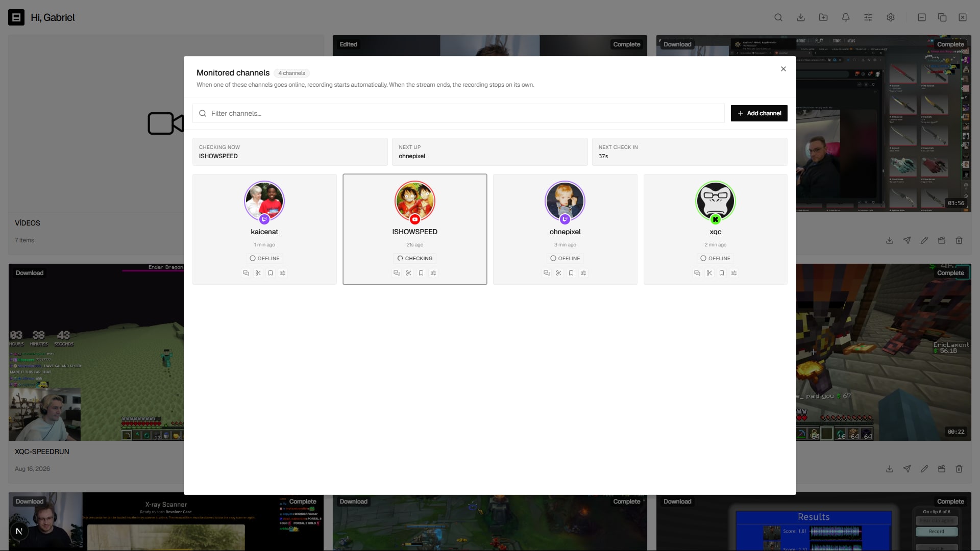The width and height of the screenshot is (980, 551).
Task: Click send icon below the 03:56 video
Action: pyautogui.click(x=907, y=240)
